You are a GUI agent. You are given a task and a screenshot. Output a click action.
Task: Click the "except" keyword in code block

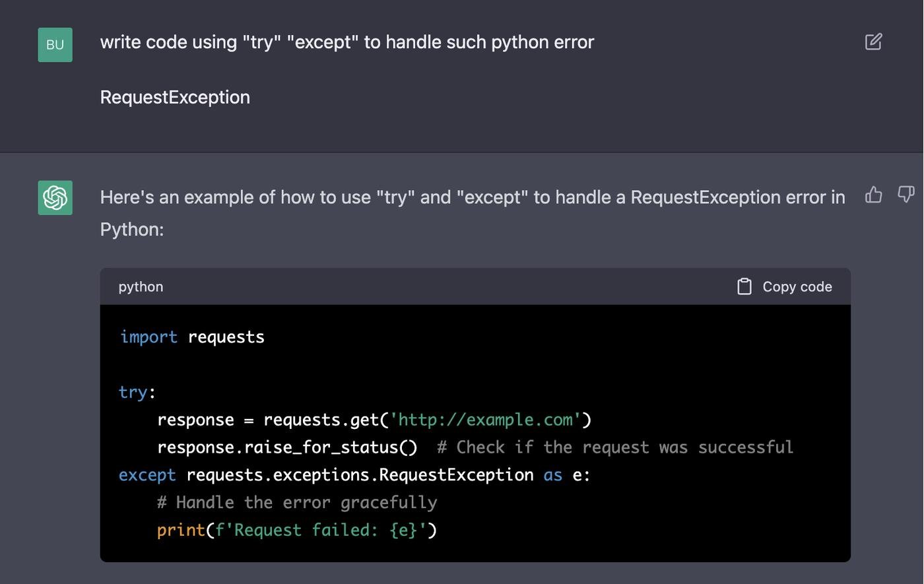pos(147,476)
